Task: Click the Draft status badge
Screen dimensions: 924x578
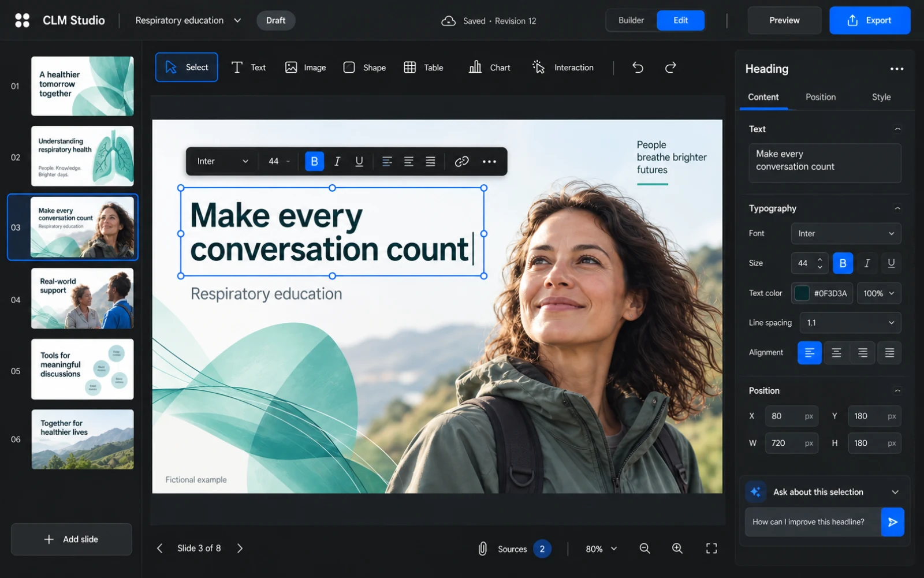Action: (276, 21)
